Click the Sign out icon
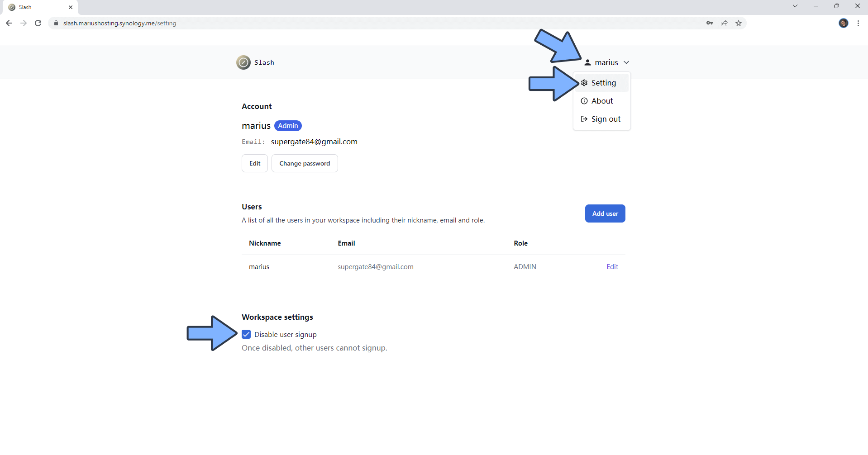The width and height of the screenshot is (868, 455). [x=584, y=118]
